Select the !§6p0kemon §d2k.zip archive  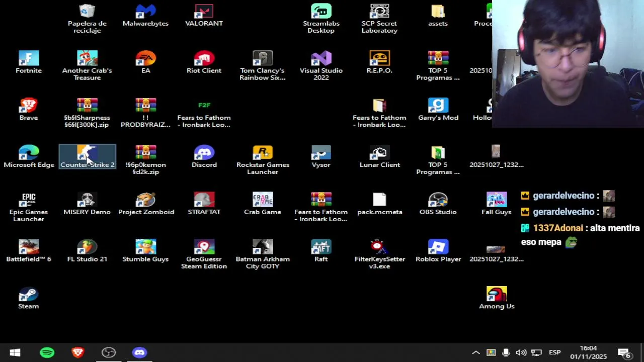(x=145, y=160)
